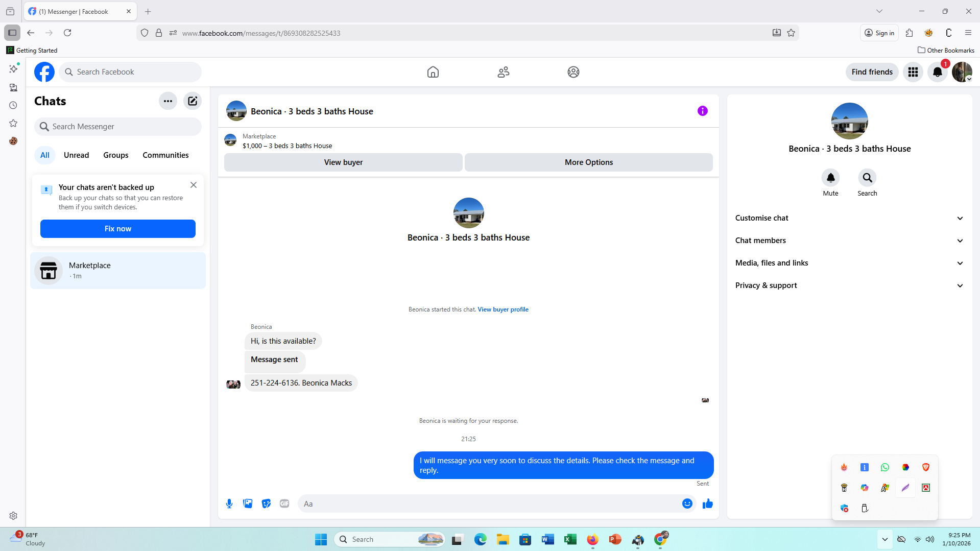The image size is (980, 551).
Task: Open the profile-circle icon in top navigation
Action: (573, 72)
